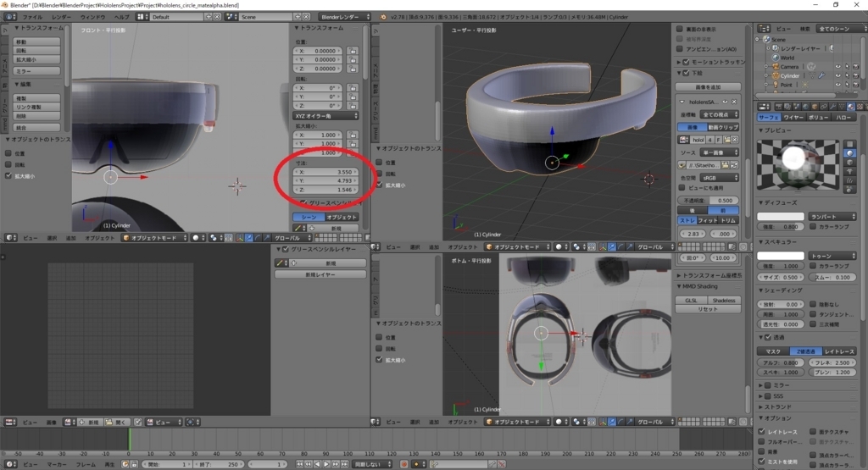Image resolution: width=868 pixels, height=470 pixels.
Task: Disable the ミストを使用 checkbox
Action: coord(761,462)
